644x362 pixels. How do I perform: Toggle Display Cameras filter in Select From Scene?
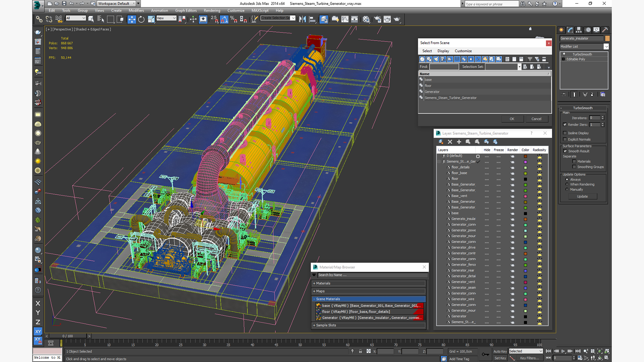click(443, 59)
